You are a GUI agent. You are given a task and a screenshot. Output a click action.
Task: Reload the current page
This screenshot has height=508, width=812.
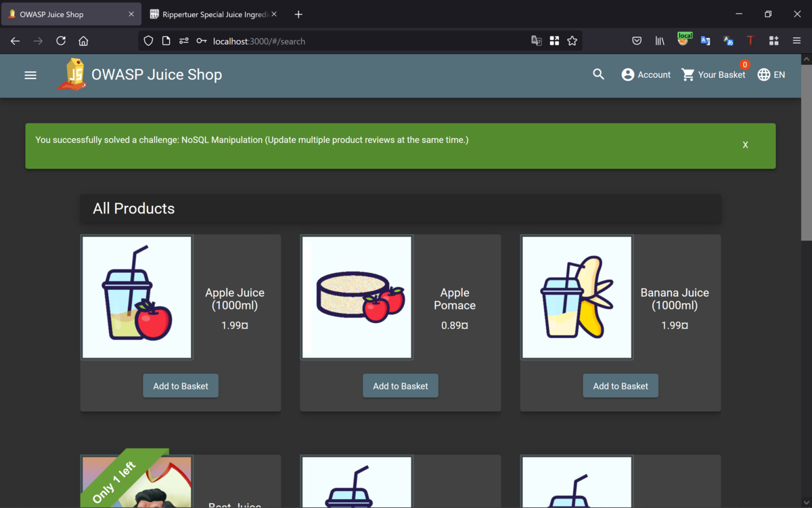click(61, 41)
